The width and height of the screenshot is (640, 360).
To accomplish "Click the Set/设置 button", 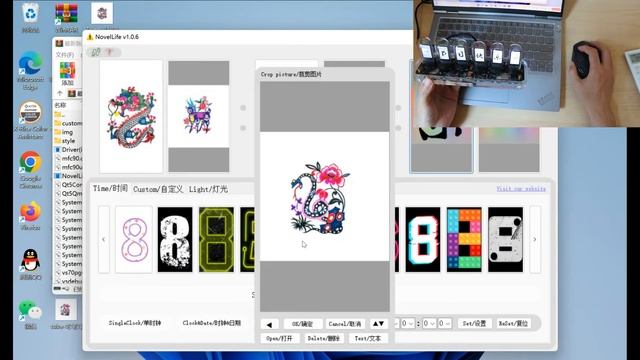I will [x=474, y=324].
